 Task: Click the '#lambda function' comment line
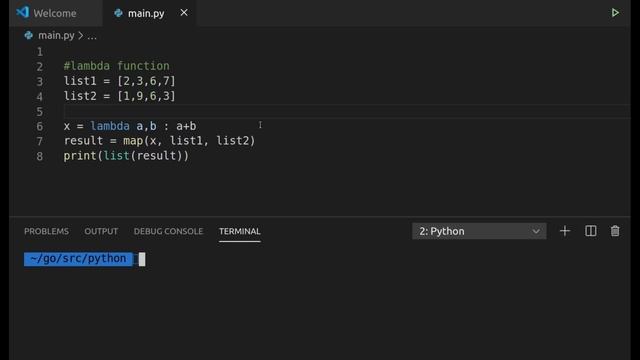click(116, 66)
